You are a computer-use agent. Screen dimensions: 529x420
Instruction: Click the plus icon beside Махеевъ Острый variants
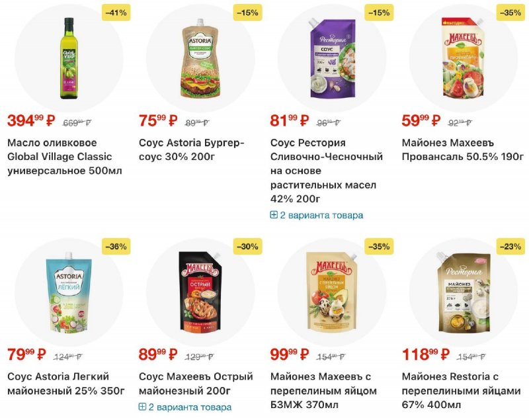[x=142, y=407]
